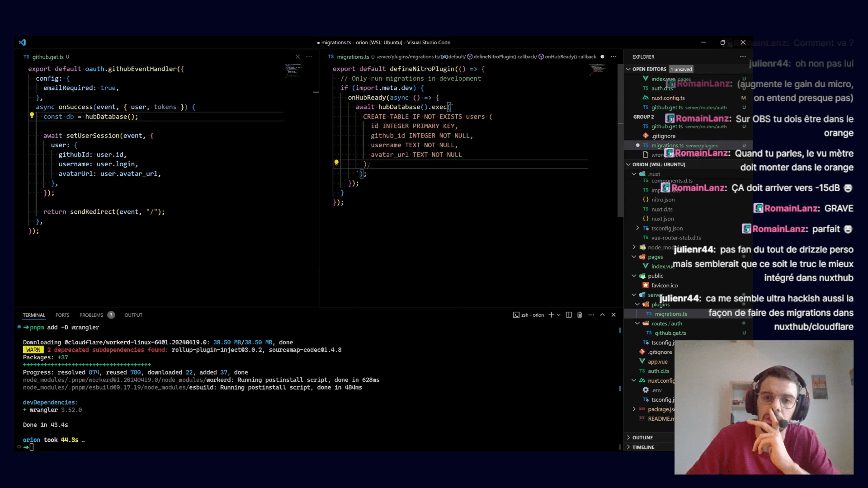Image resolution: width=868 pixels, height=488 pixels.
Task: Add a new terminal instance
Action: coord(551,315)
